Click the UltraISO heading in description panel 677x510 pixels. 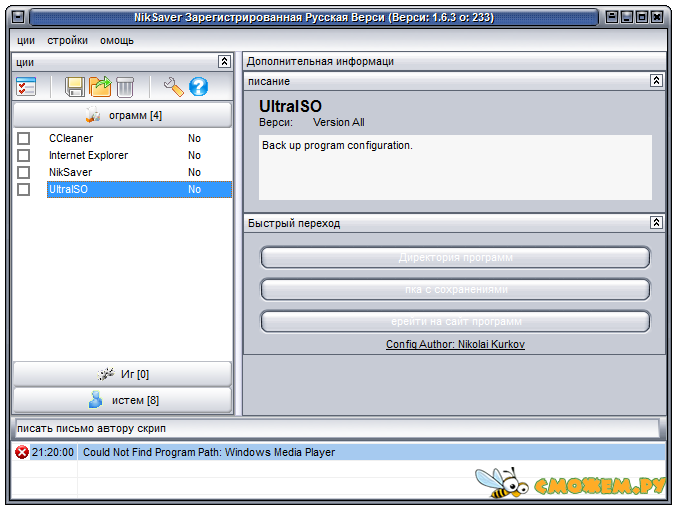tap(290, 106)
